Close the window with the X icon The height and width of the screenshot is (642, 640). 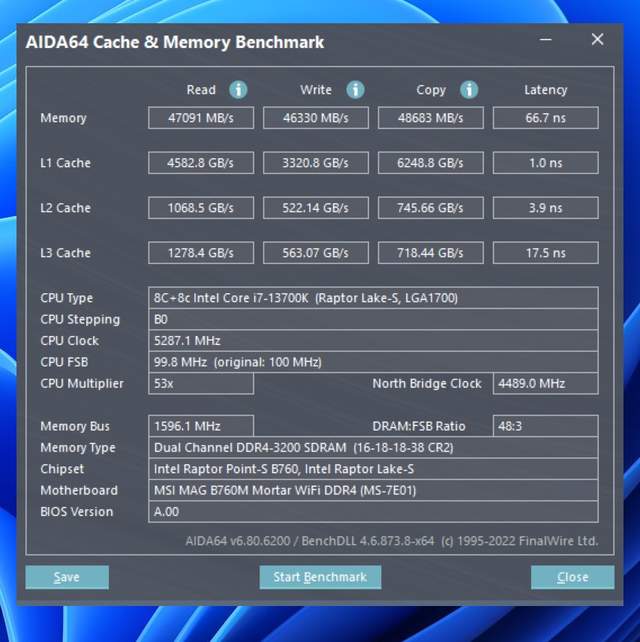coord(597,39)
